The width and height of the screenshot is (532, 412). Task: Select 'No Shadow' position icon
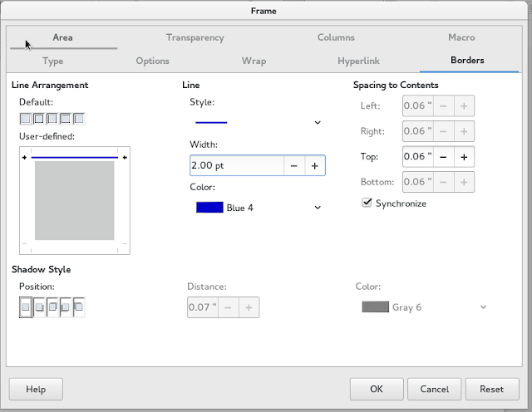pos(26,307)
